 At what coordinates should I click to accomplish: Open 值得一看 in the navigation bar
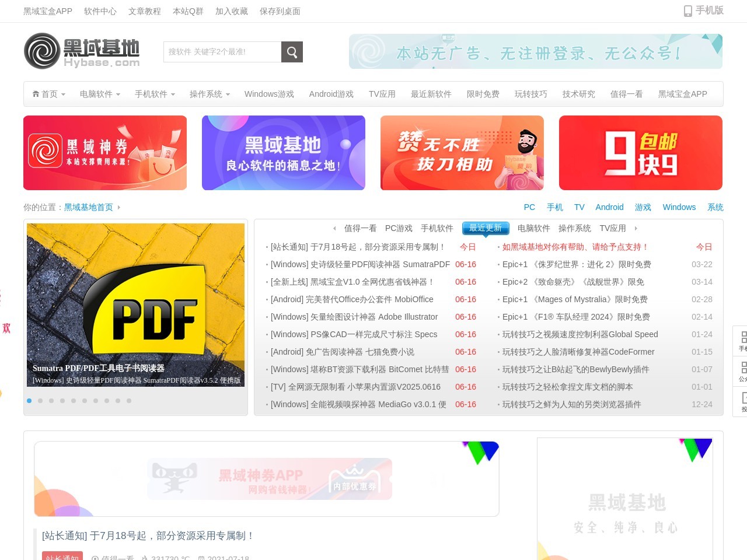[627, 94]
